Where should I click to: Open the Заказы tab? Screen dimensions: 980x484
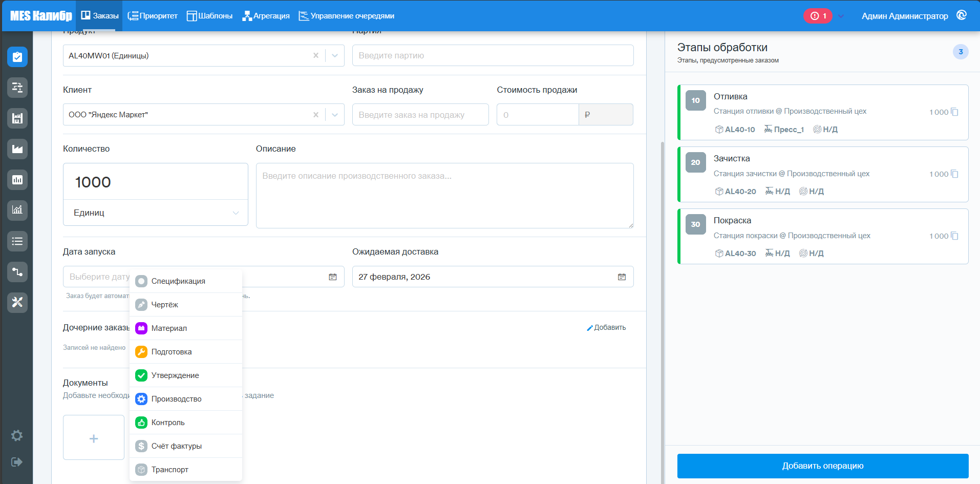(100, 16)
